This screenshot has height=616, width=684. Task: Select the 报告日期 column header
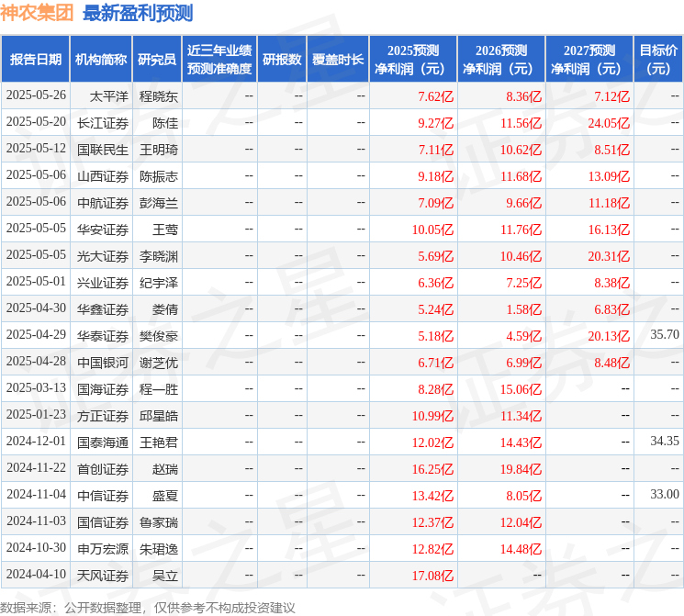tap(35, 60)
